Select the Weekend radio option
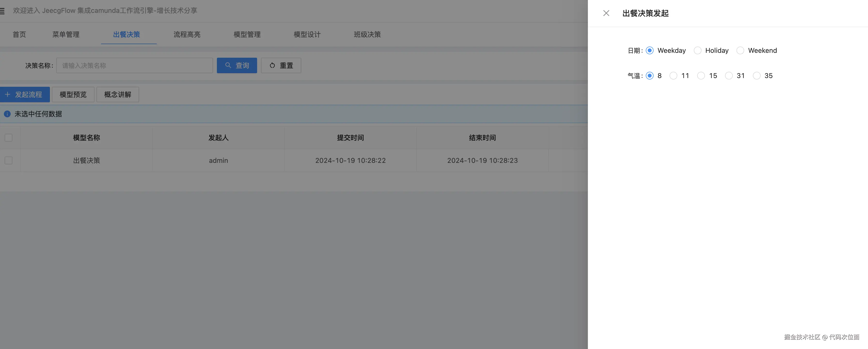The height and width of the screenshot is (349, 868). pos(740,50)
